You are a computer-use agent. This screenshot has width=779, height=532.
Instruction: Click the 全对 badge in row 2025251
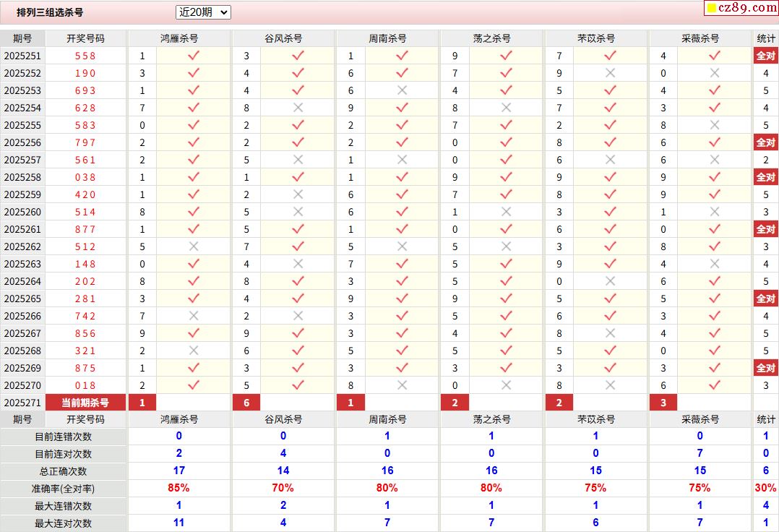coord(765,56)
